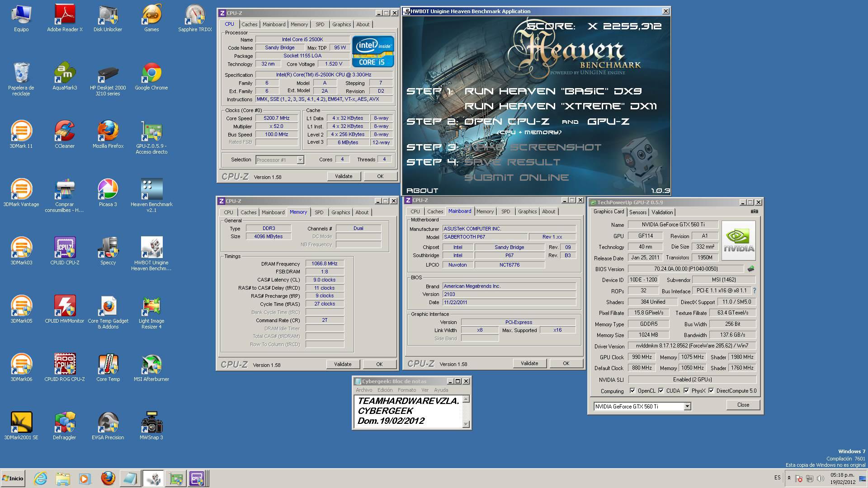Open AquaMark3 desktop shortcut

click(x=65, y=76)
